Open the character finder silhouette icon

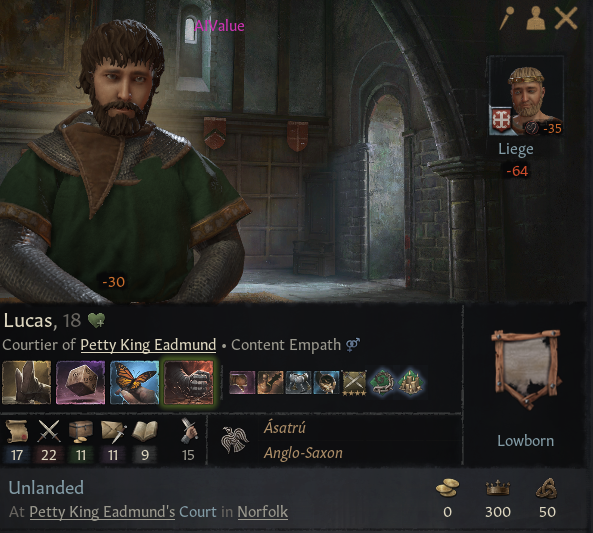(x=536, y=18)
